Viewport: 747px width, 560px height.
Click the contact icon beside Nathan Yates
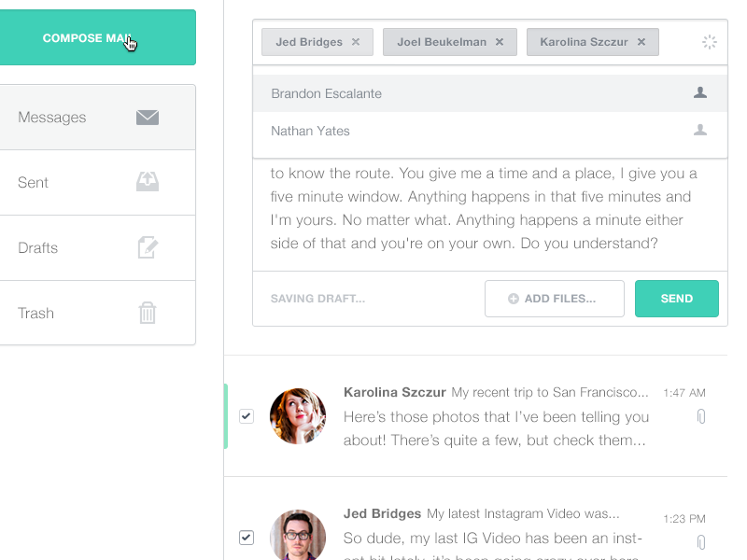coord(699,131)
